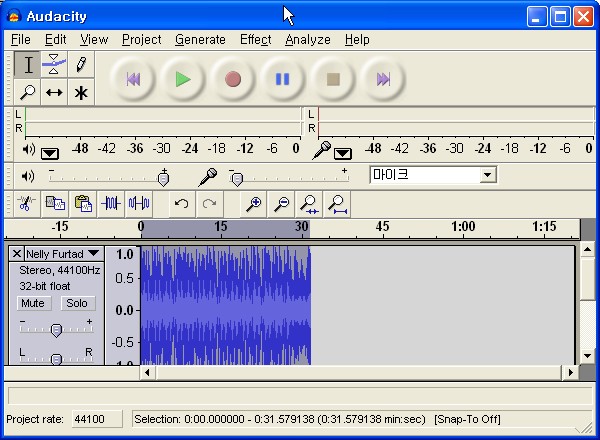This screenshot has height=440, width=600.
Task: Open the Help menu
Action: click(x=357, y=39)
